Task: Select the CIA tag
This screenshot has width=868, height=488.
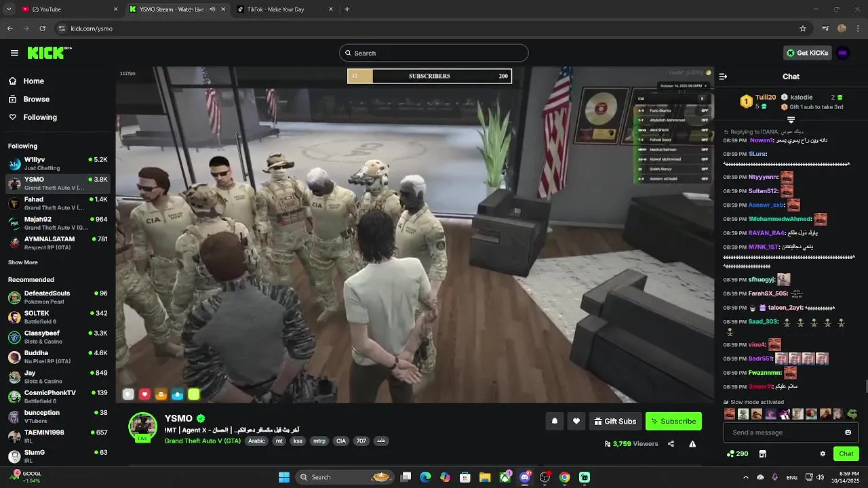Action: coord(341,441)
